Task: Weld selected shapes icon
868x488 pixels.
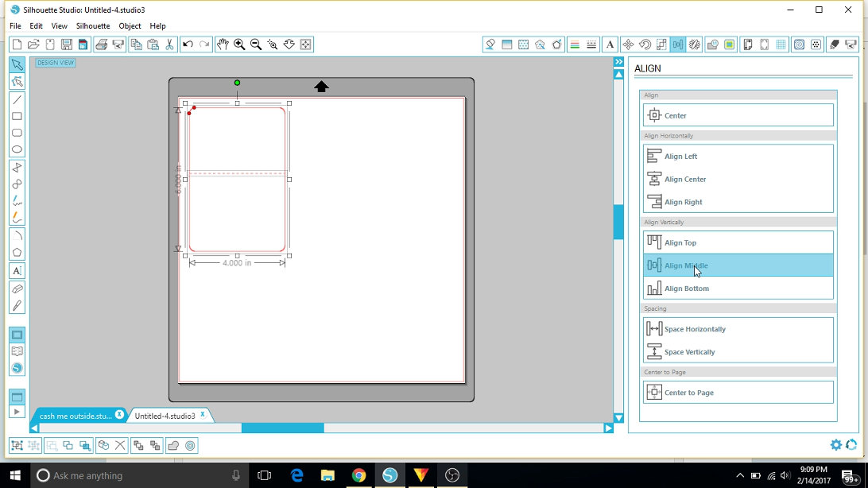Action: tap(173, 445)
